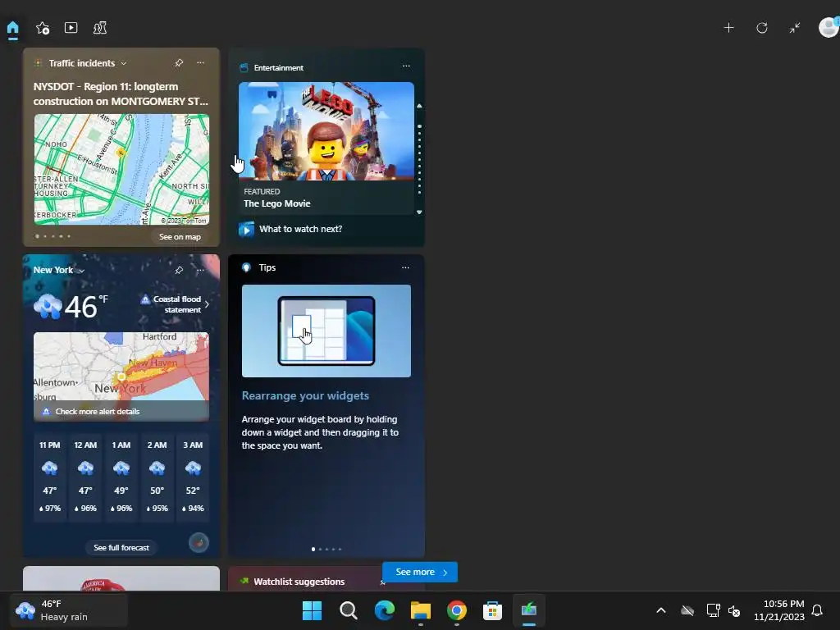The width and height of the screenshot is (840, 630).
Task: Open the NYSDOT Region 11 construction headline
Action: [x=121, y=94]
